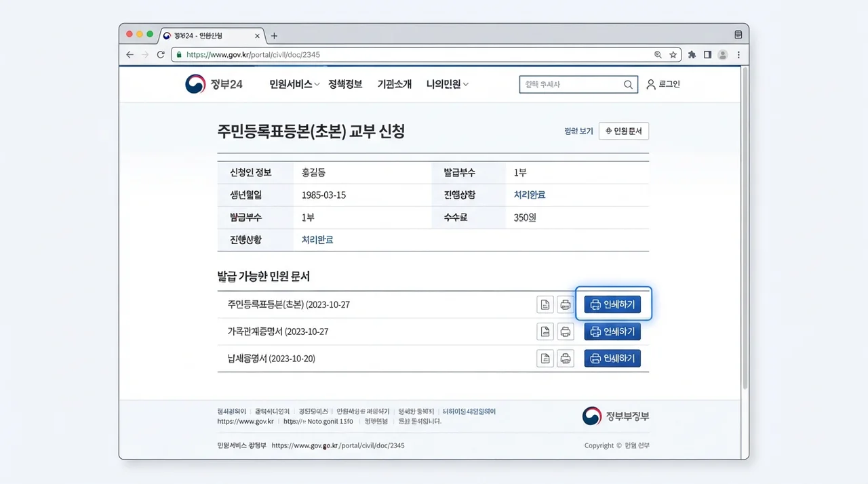Image resolution: width=868 pixels, height=484 pixels.
Task: Go to the 정부24 logo home
Action: click(214, 84)
